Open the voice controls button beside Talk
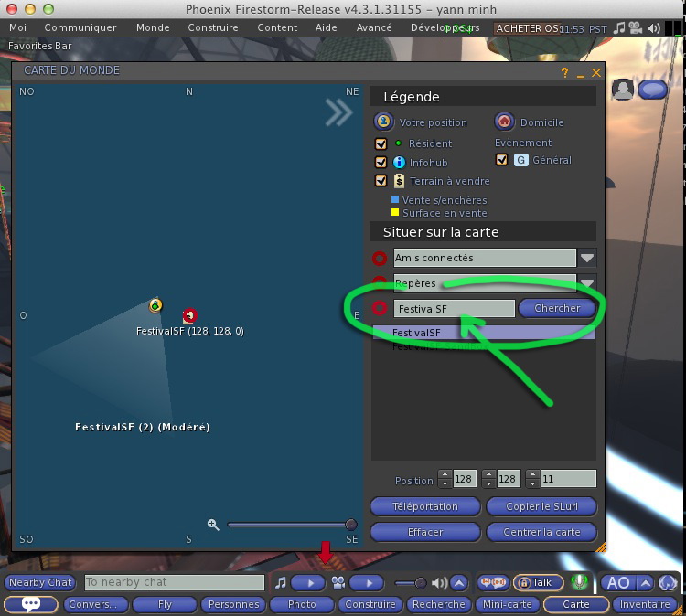686x616 pixels. [x=493, y=582]
